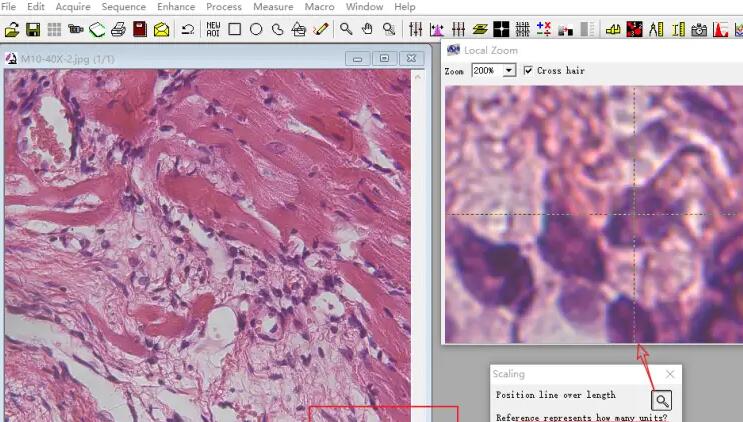Close the Scaling dialog
This screenshot has height=422, width=743.
(670, 374)
